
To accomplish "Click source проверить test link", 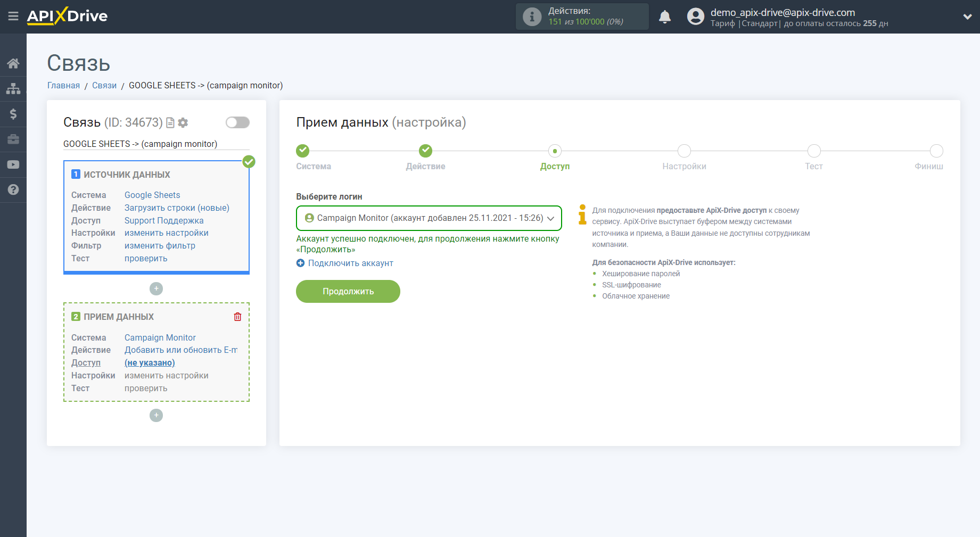I will tap(146, 258).
